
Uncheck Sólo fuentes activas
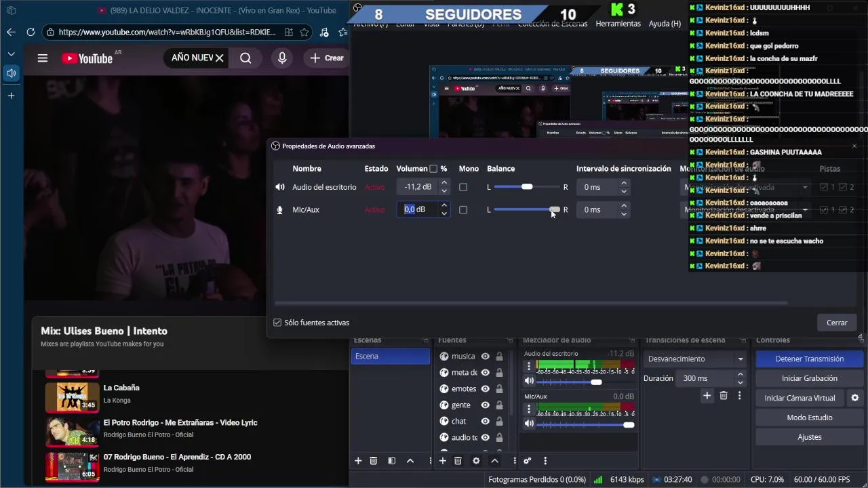[x=277, y=323]
